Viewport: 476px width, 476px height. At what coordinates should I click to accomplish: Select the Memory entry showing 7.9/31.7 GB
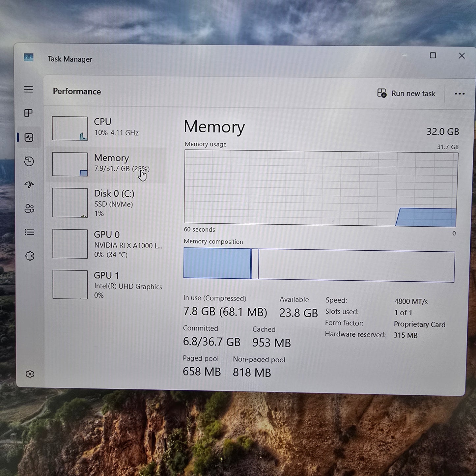pos(109,164)
